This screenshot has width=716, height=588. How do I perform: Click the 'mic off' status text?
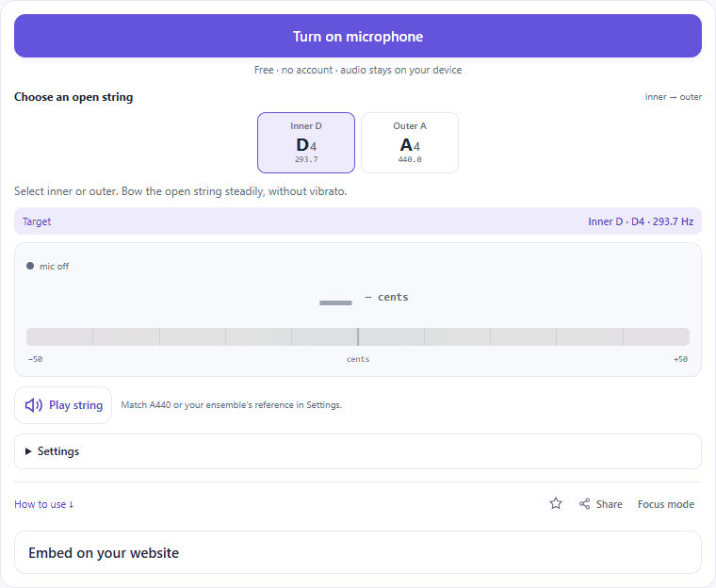coord(54,267)
